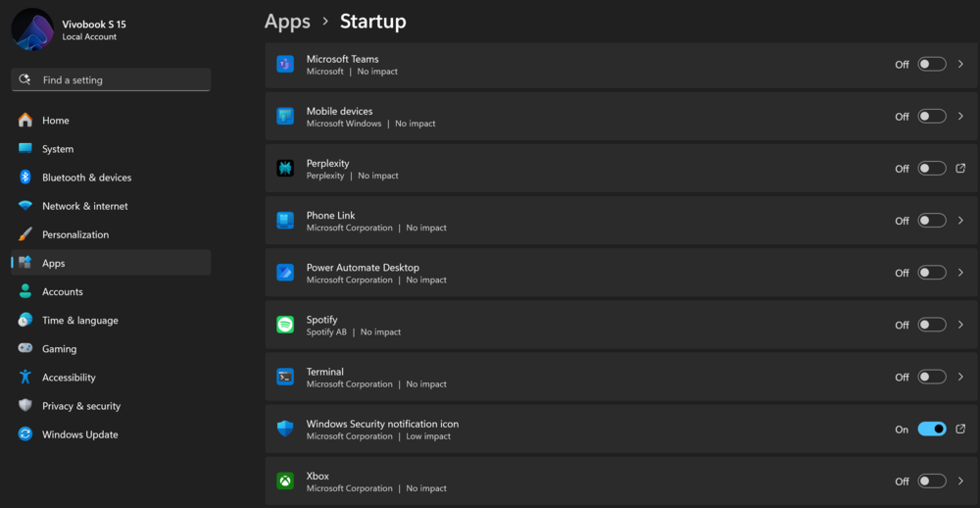This screenshot has width=980, height=508.
Task: Open Windows Security external link icon
Action: point(961,430)
